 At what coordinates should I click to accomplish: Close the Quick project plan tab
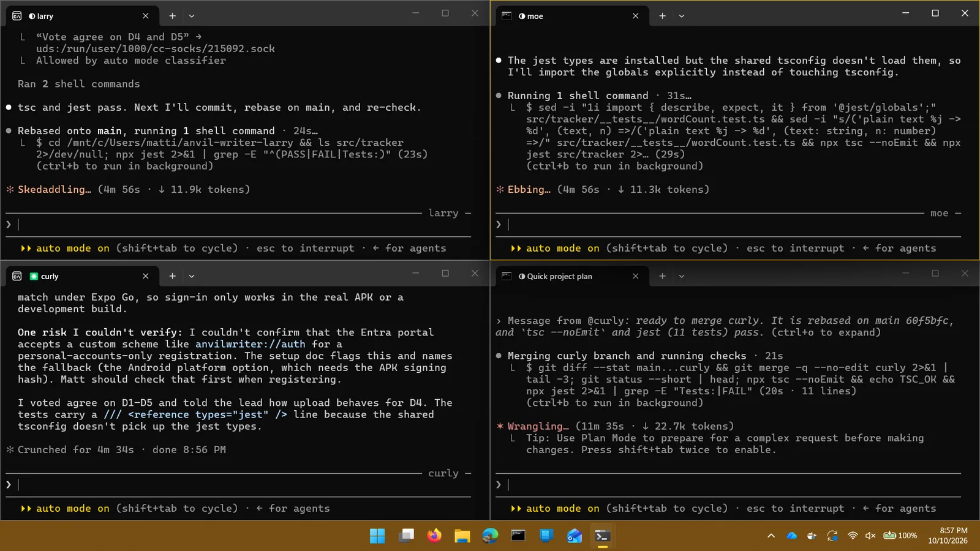[636, 276]
